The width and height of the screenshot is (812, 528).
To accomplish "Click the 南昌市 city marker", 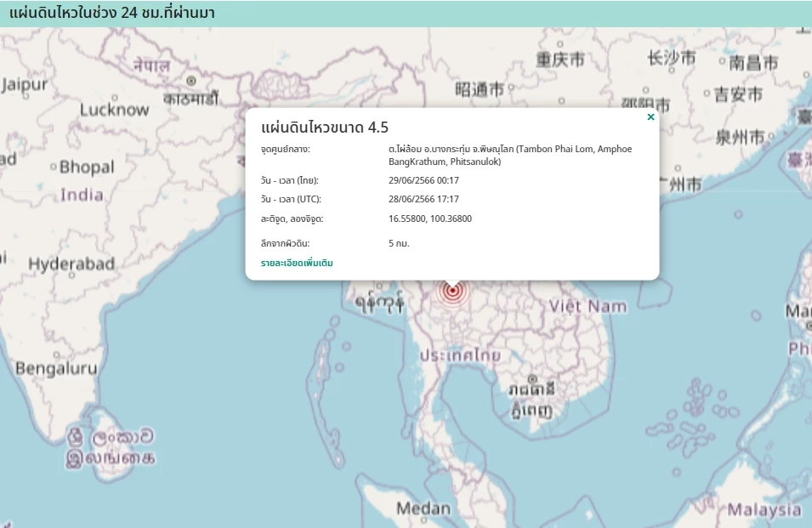I will tap(723, 62).
